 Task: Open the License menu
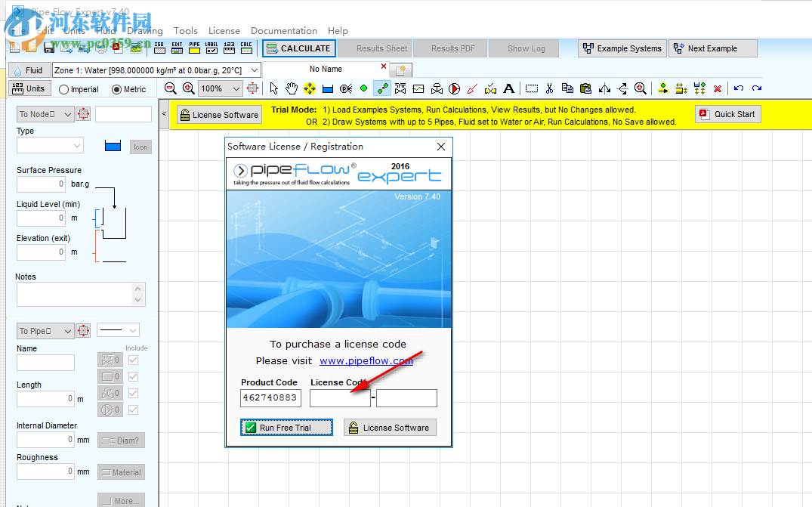tap(224, 31)
